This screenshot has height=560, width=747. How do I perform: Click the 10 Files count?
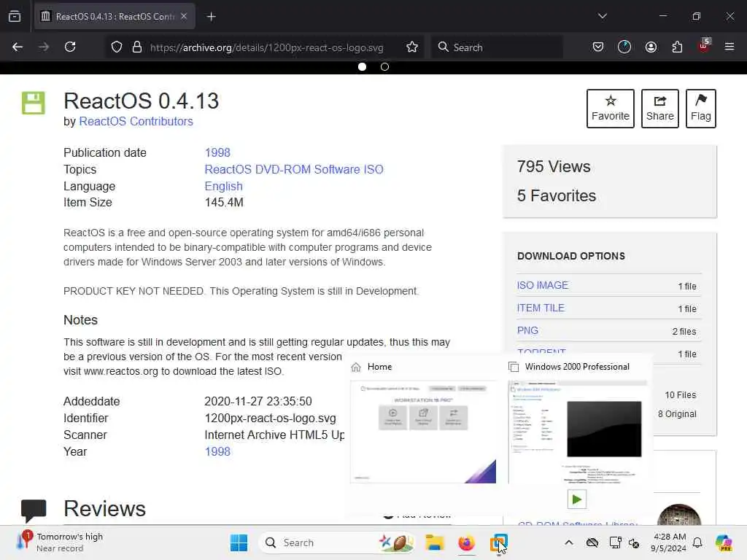(x=681, y=395)
